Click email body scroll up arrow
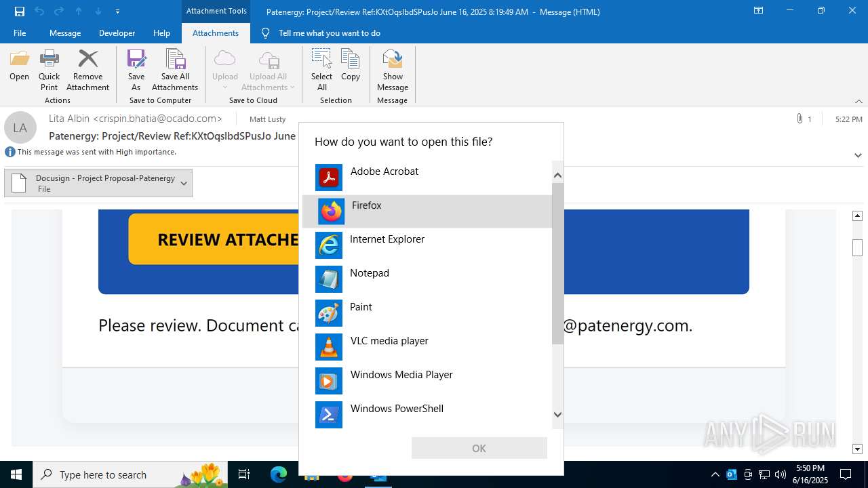This screenshot has height=488, width=868. 857,216
